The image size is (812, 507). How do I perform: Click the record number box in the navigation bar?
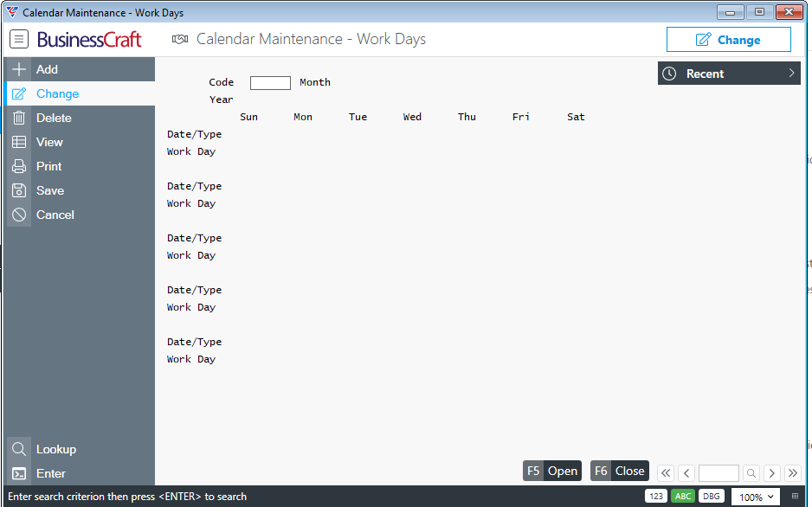719,473
